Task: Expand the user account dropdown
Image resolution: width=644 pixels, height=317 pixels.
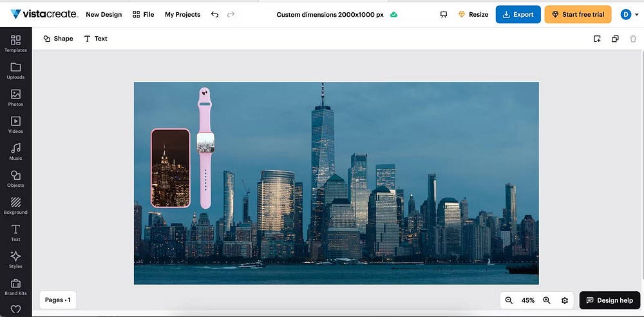Action: pos(636,14)
